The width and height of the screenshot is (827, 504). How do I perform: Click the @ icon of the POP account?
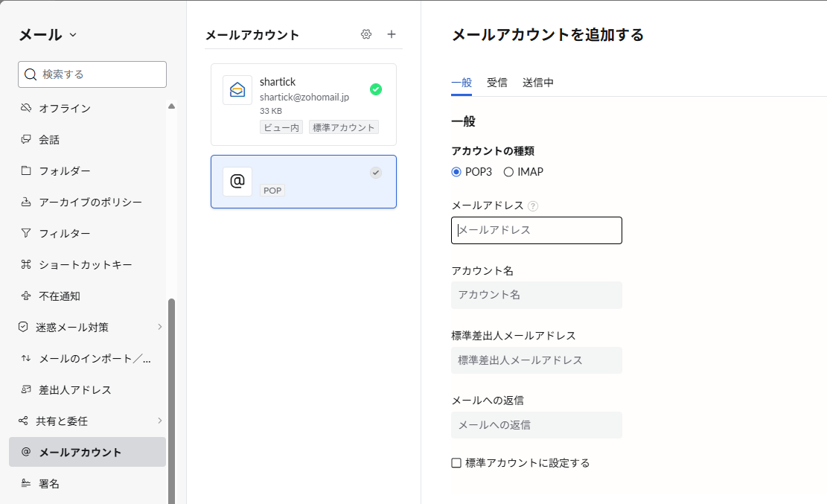click(237, 182)
